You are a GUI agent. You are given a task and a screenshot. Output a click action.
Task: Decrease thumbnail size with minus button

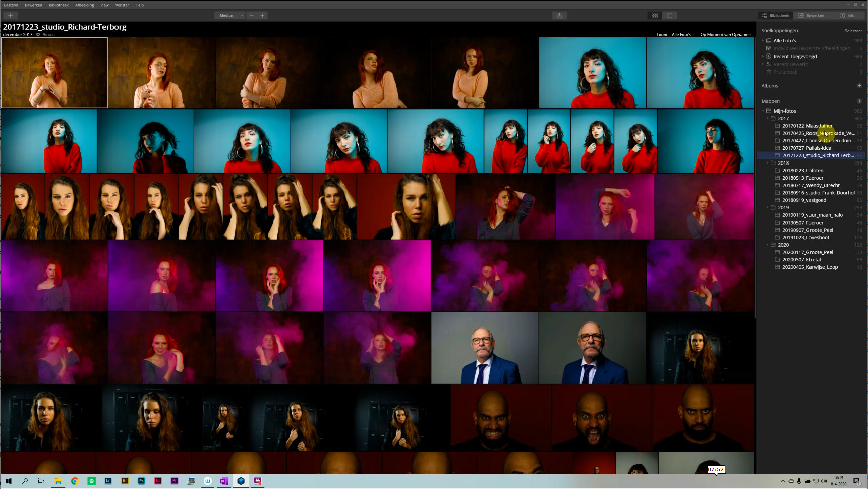click(252, 15)
